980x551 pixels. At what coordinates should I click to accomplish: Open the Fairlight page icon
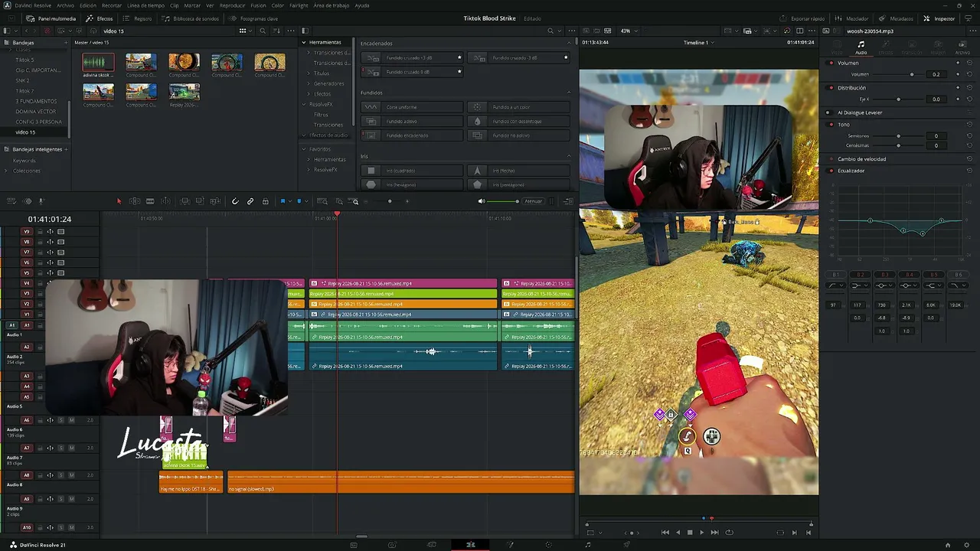pyautogui.click(x=588, y=545)
